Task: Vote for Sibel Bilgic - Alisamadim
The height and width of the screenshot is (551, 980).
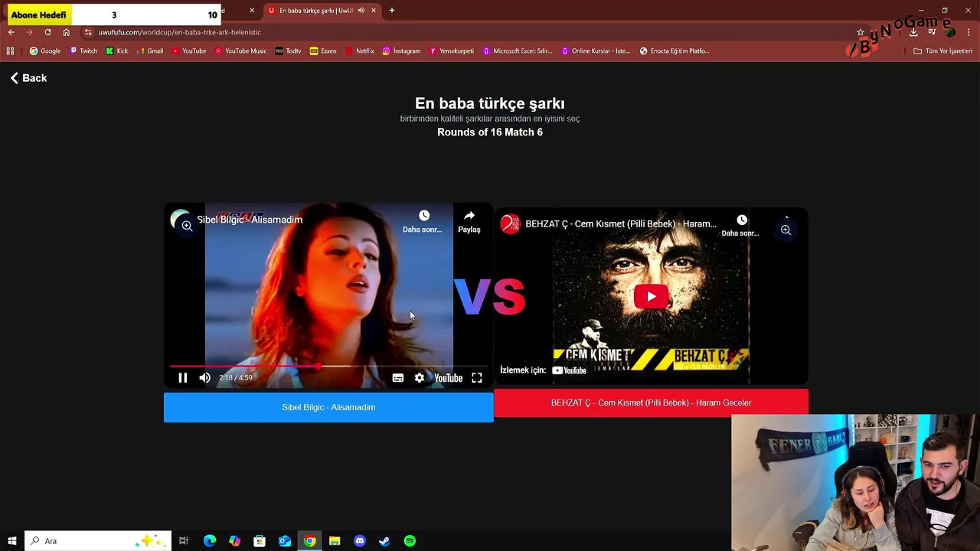Action: tap(328, 407)
